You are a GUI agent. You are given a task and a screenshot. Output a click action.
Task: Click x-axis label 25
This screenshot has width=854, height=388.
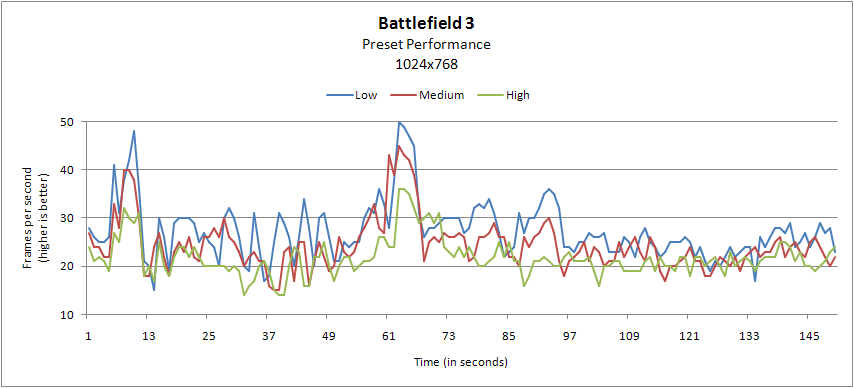tap(209, 337)
